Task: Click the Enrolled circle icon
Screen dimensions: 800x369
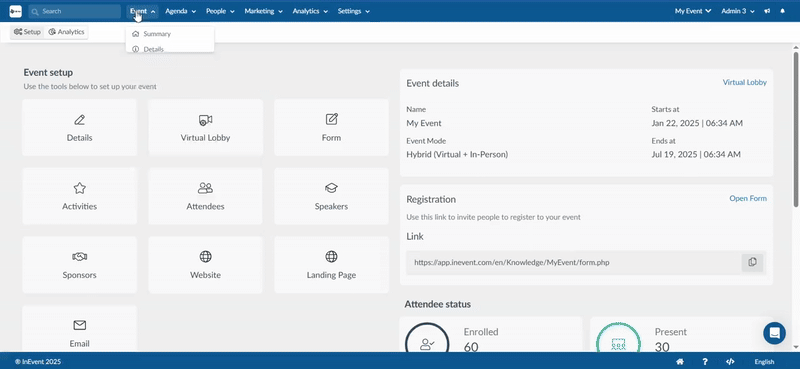Action: (x=427, y=337)
